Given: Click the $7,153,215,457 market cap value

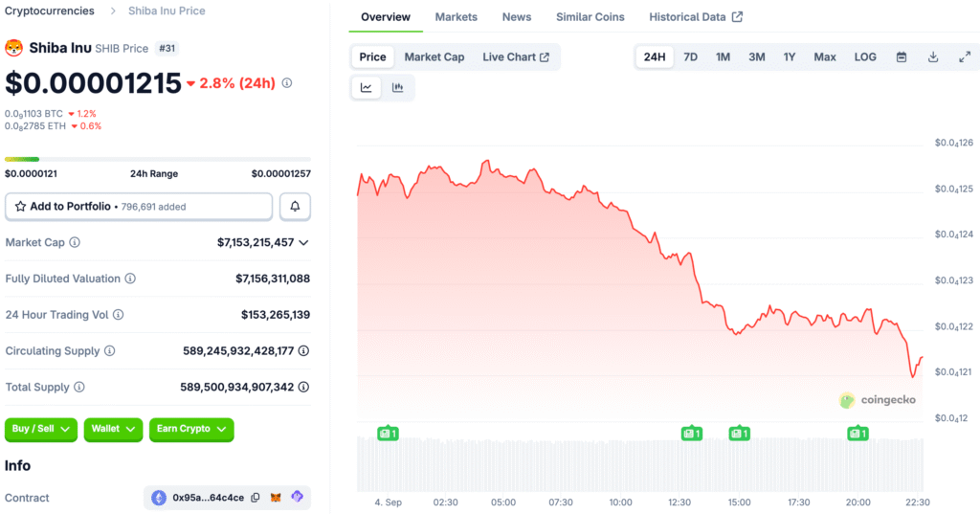Looking at the screenshot, I should tap(255, 242).
